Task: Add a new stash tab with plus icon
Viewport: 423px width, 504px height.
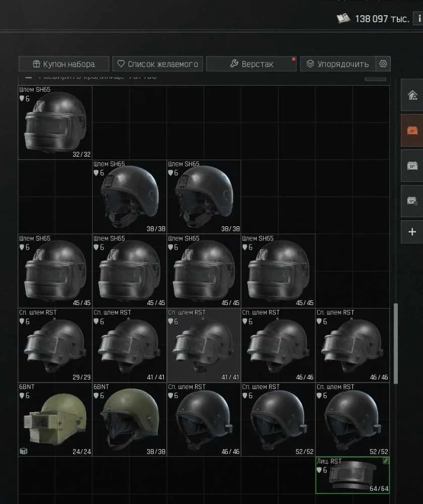Action: coord(412,232)
